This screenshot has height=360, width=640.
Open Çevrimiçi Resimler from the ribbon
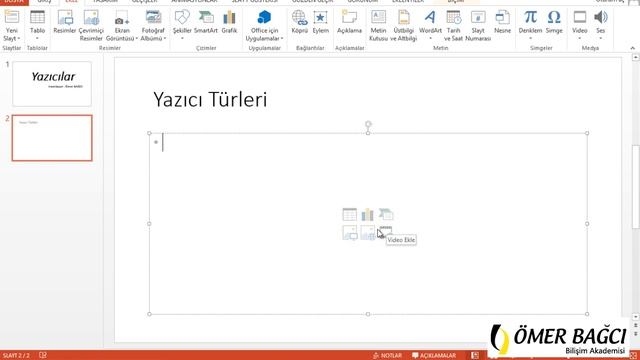click(x=91, y=26)
